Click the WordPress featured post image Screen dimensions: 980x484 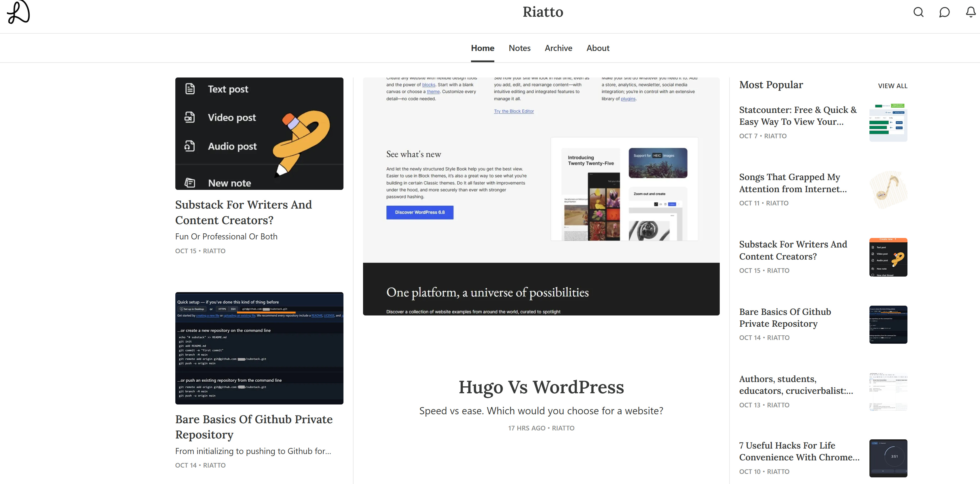point(541,196)
